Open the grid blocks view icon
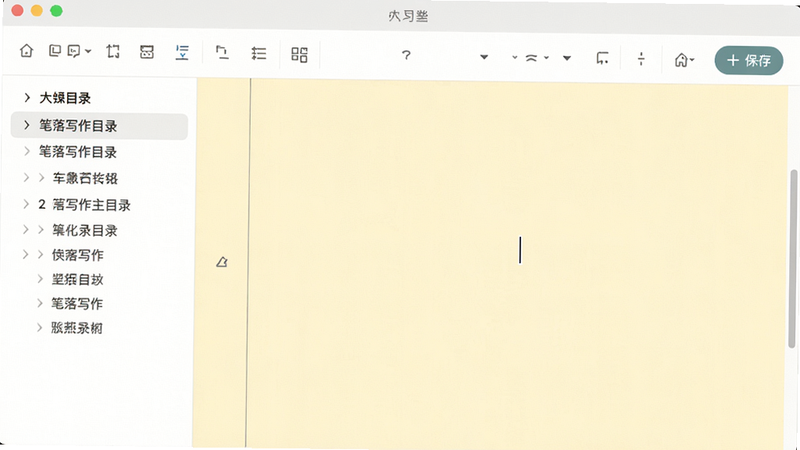800x450 pixels. click(x=299, y=55)
